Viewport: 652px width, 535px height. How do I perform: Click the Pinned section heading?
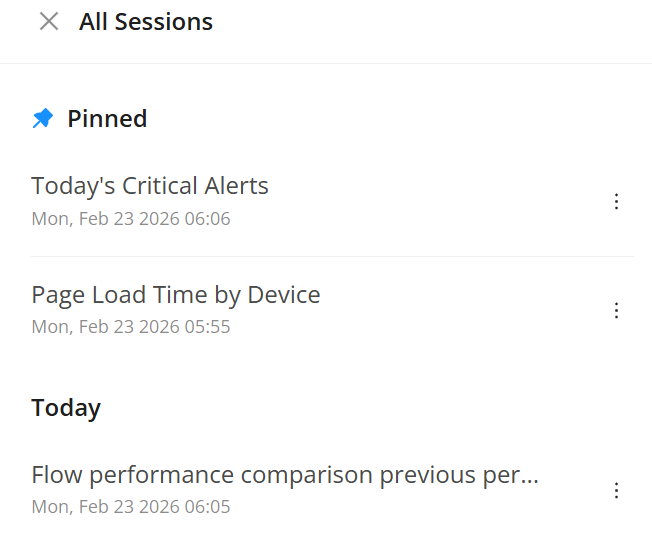tap(107, 119)
